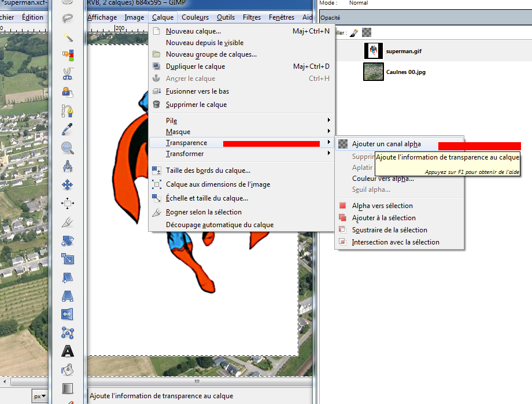Choose Découpage automatique du calque

click(x=242, y=225)
